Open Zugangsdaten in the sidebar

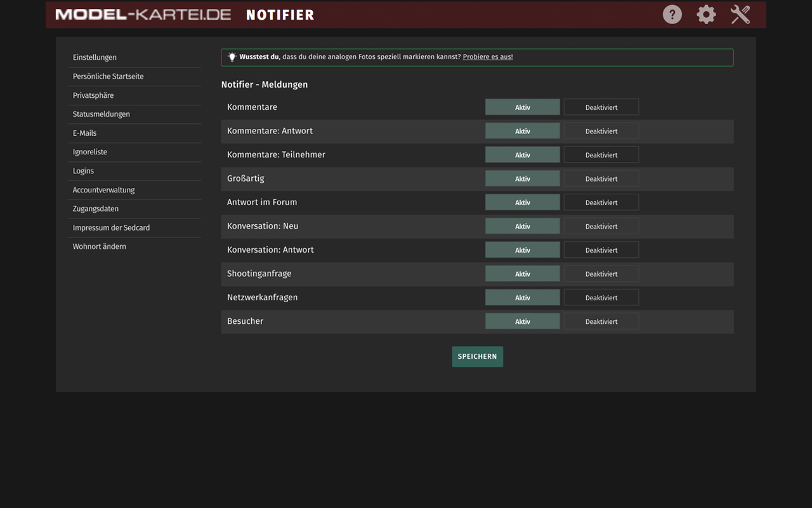click(134, 209)
